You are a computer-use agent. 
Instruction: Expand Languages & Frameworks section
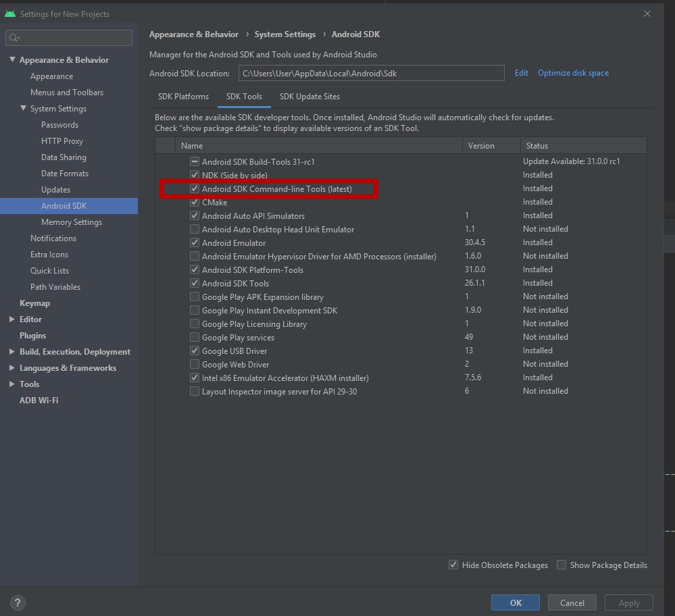coord(12,367)
